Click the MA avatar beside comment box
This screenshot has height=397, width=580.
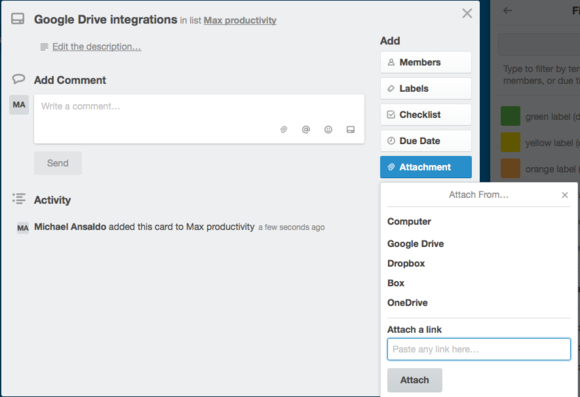19,105
